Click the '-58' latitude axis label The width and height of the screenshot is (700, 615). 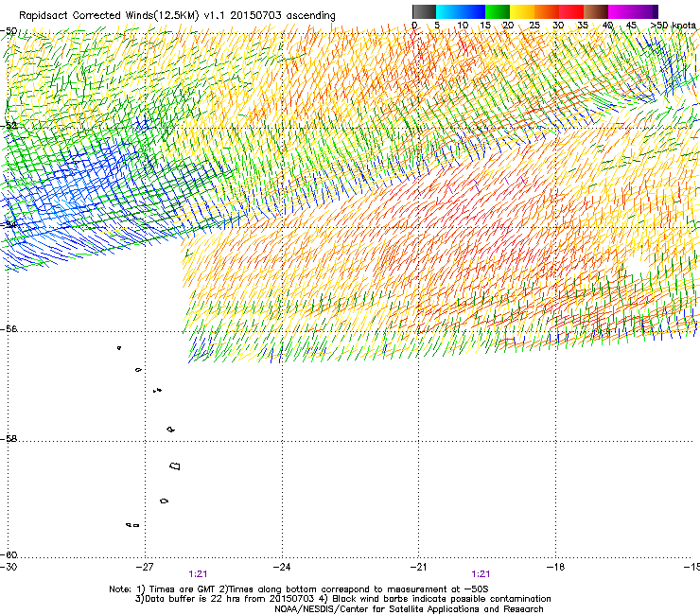9,439
